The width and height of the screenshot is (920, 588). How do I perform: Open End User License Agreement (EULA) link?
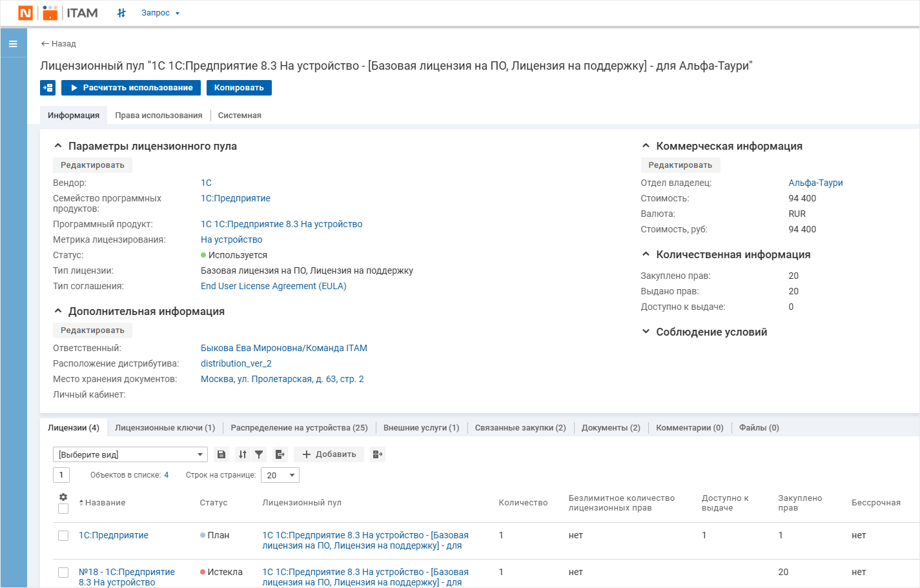[274, 287]
